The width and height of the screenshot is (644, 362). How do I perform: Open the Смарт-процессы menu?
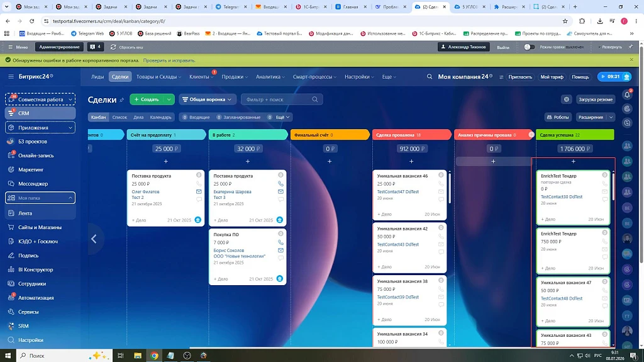(314, 77)
